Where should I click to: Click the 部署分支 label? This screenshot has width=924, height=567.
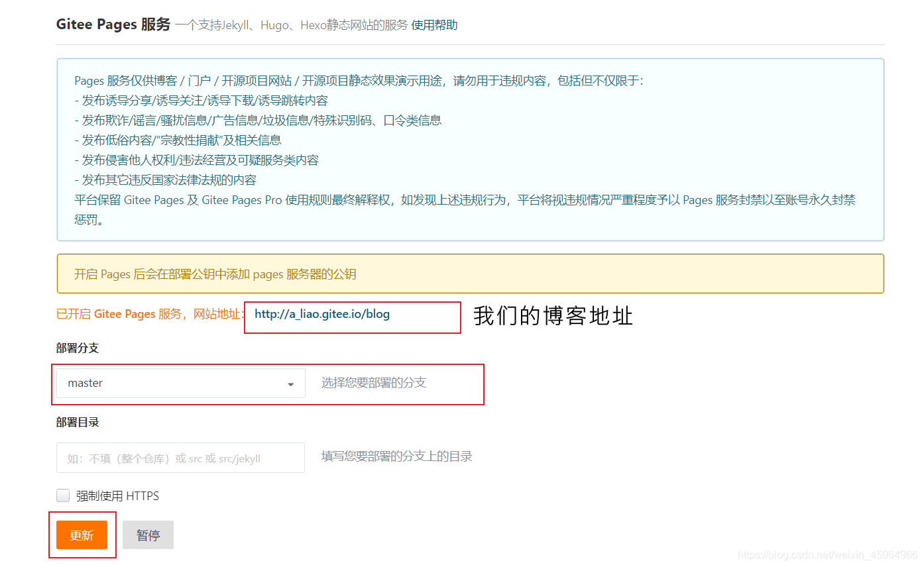78,348
